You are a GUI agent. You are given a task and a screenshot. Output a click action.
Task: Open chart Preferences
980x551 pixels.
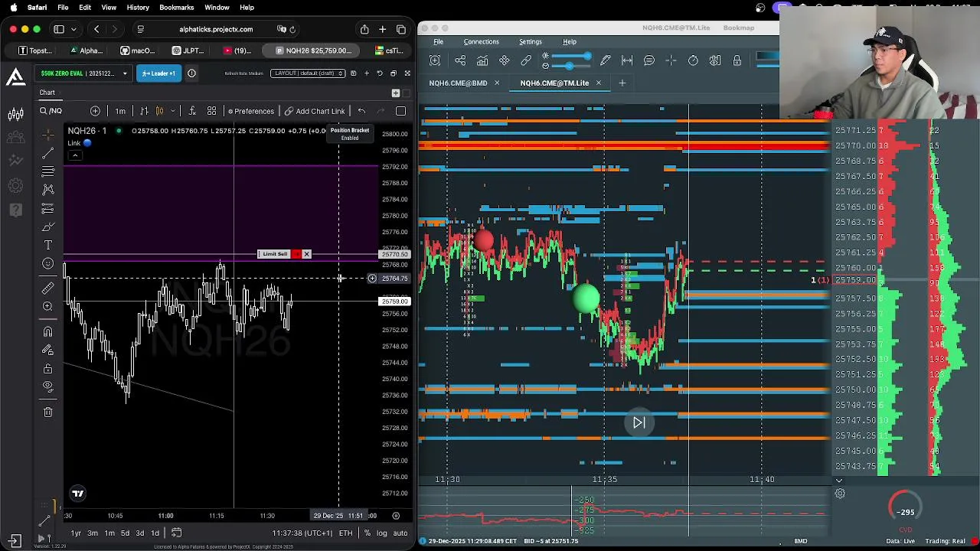[250, 111]
